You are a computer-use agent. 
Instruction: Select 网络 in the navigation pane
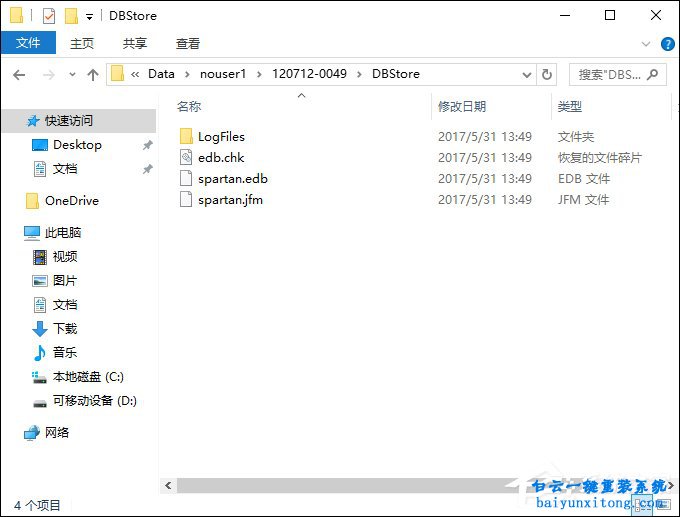click(56, 432)
